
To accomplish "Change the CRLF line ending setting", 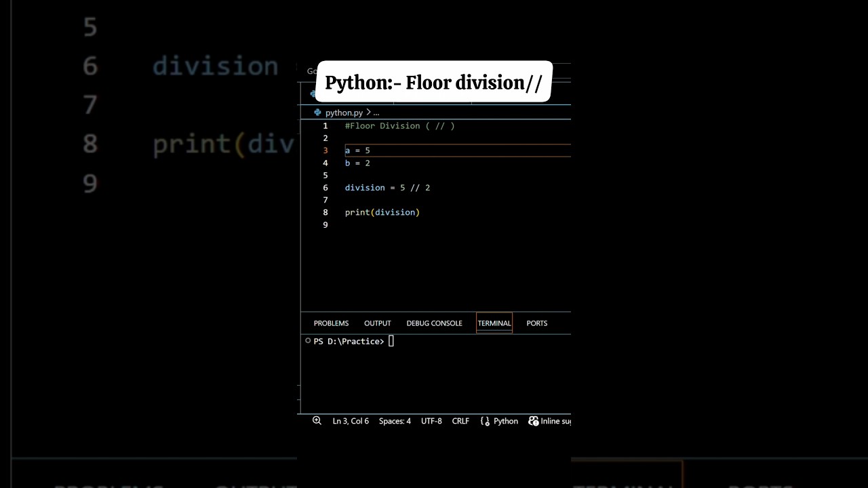I will point(460,421).
